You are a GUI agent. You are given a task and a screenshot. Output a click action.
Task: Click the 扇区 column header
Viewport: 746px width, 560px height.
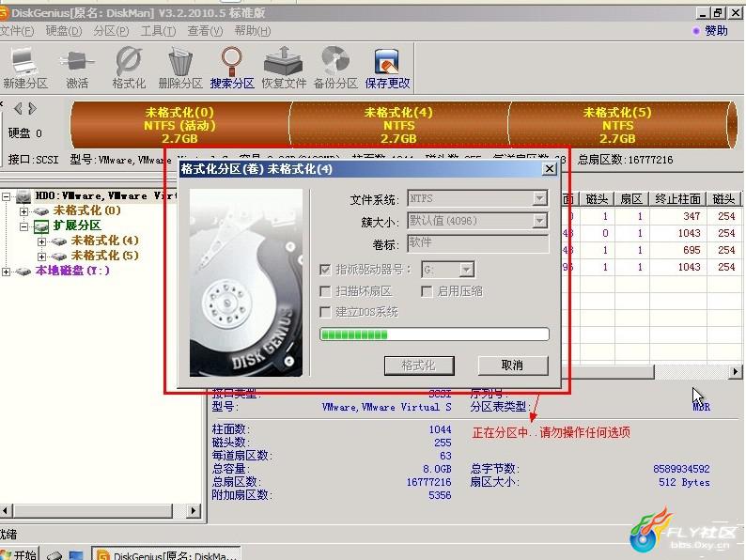631,199
